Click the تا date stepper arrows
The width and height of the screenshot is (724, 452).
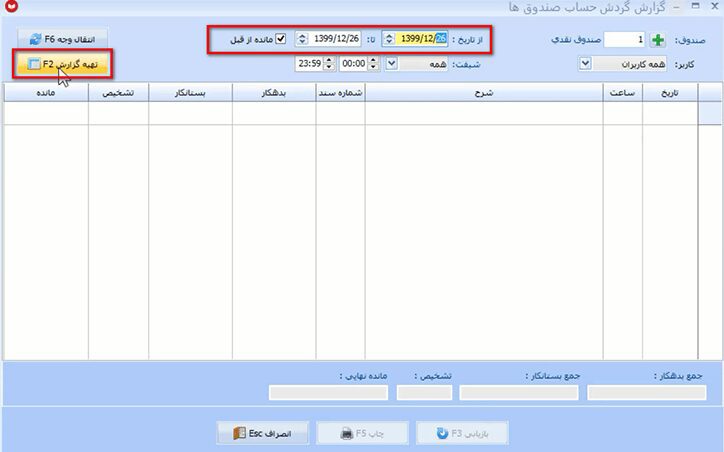point(302,39)
